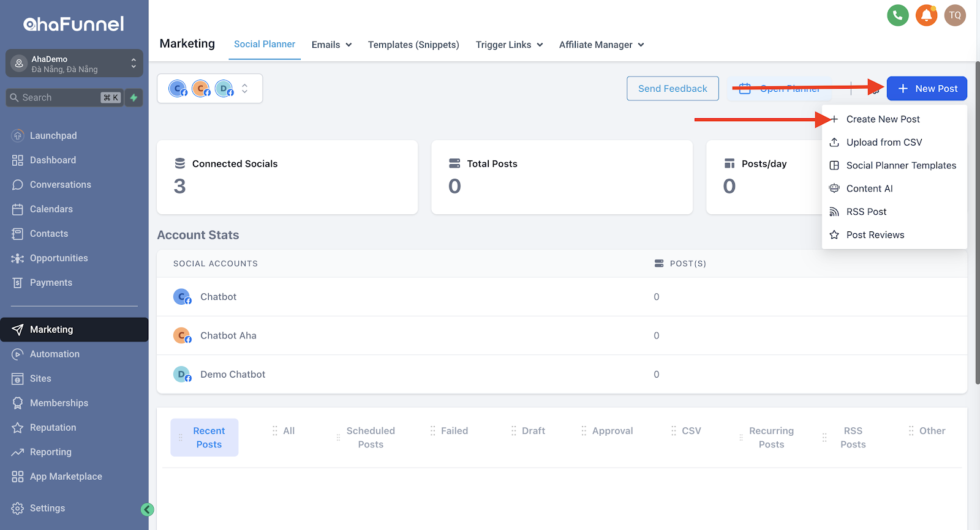Image resolution: width=980 pixels, height=530 pixels.
Task: Click the Opportunities icon in sidebar
Action: point(18,258)
